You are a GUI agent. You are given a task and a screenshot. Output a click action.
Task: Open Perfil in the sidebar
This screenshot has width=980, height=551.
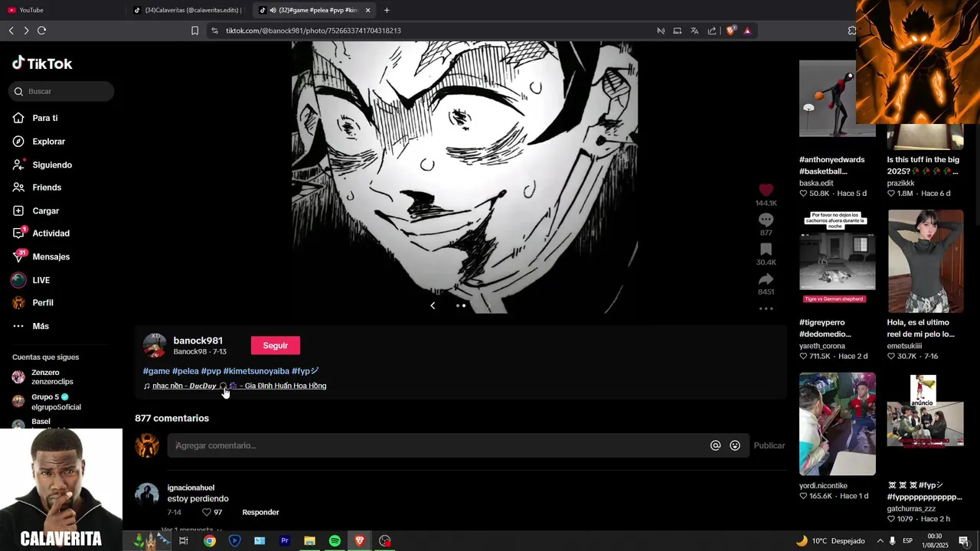coord(43,303)
